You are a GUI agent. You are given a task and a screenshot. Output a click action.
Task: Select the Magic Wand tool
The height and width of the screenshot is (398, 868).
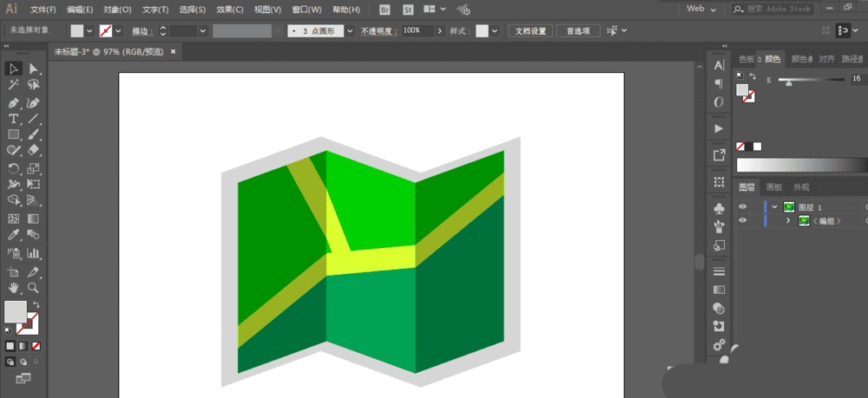tap(14, 85)
